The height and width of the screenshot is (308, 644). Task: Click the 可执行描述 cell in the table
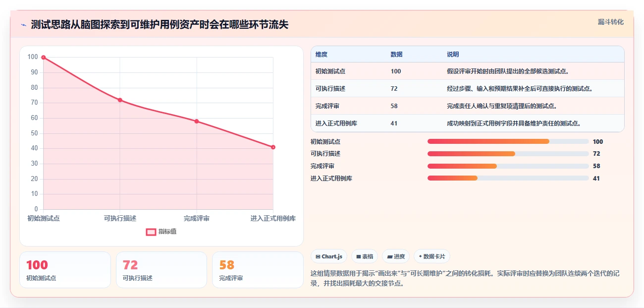coord(330,89)
